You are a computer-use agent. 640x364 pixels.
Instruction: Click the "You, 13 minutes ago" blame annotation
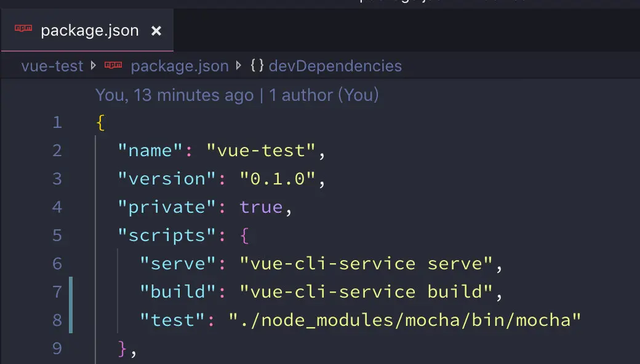(x=174, y=95)
